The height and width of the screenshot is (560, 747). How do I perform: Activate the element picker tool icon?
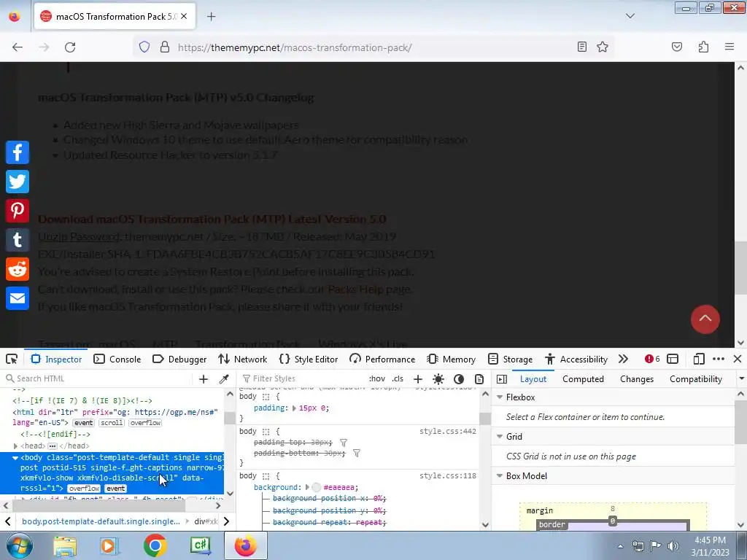12,359
